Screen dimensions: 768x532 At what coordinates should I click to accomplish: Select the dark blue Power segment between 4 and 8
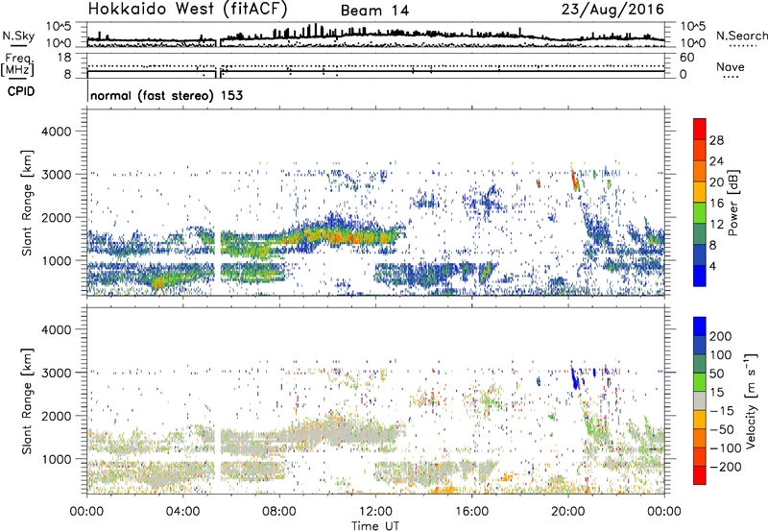click(700, 254)
